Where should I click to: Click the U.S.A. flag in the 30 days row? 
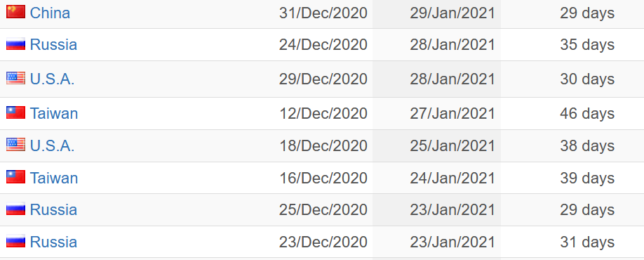15,78
